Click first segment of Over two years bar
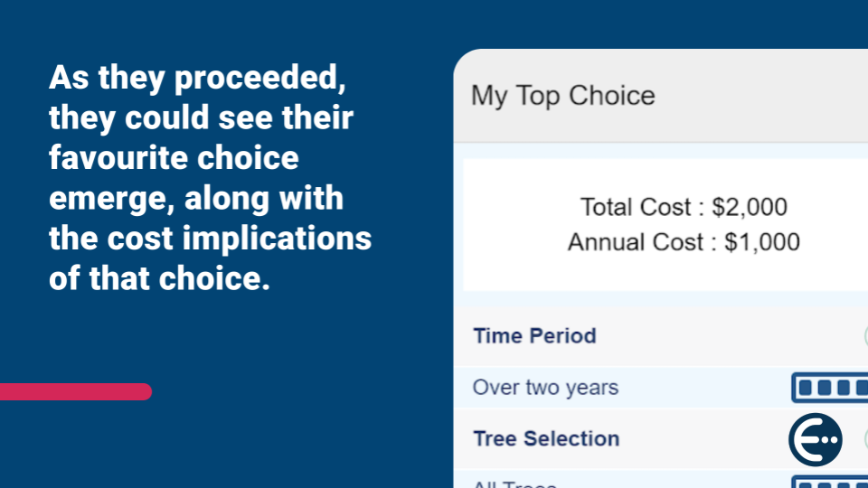 point(806,388)
